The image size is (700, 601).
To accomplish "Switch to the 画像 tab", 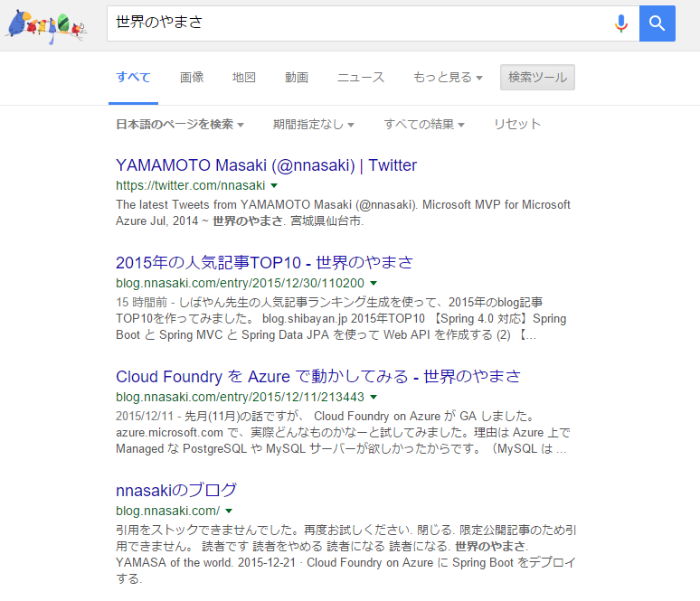I will click(192, 77).
